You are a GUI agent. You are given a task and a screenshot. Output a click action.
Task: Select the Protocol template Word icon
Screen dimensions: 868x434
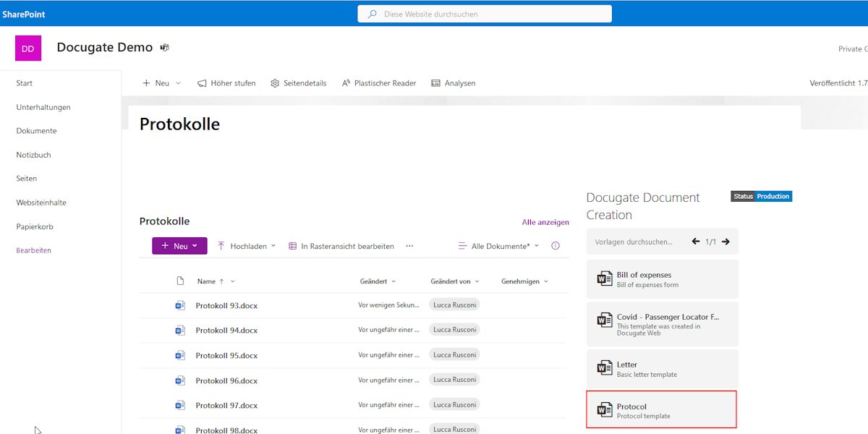point(605,409)
